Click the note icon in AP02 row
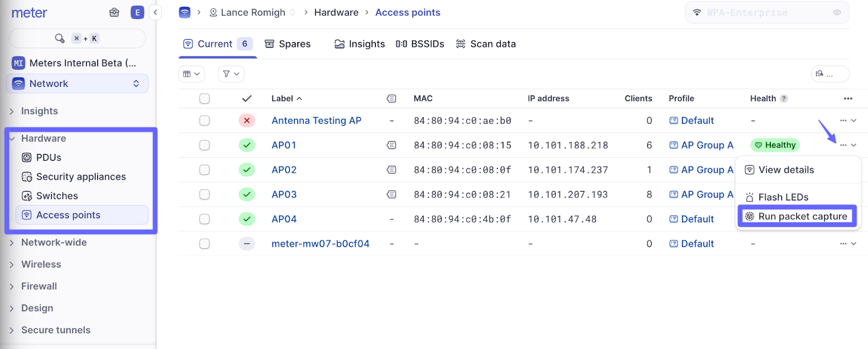The width and height of the screenshot is (868, 349). (391, 170)
